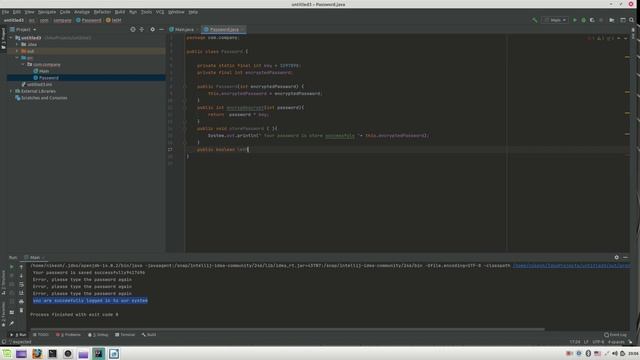Open Run panel settings gear
The width and height of the screenshot is (640, 360).
(616, 257)
